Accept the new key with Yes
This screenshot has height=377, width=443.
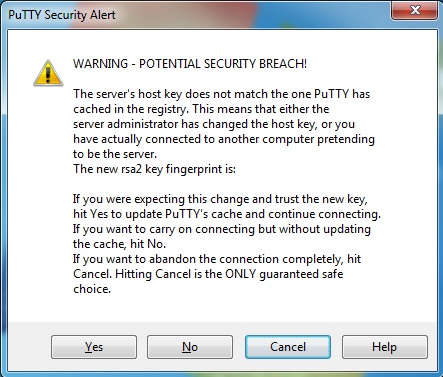click(x=94, y=347)
